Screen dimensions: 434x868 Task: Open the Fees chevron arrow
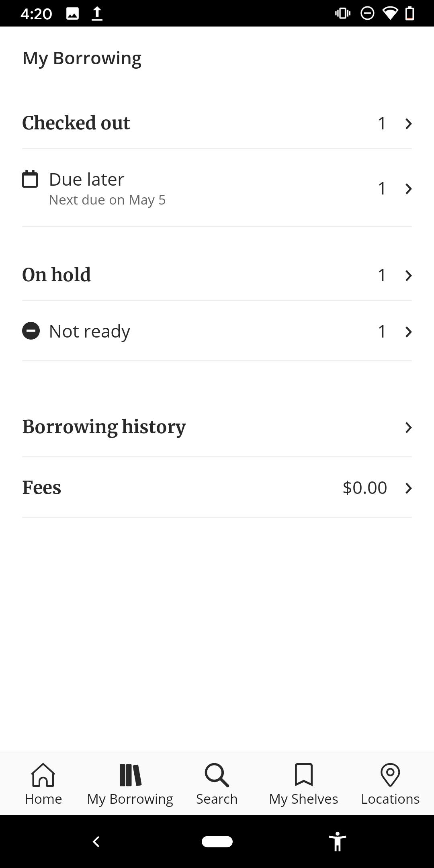[408, 488]
